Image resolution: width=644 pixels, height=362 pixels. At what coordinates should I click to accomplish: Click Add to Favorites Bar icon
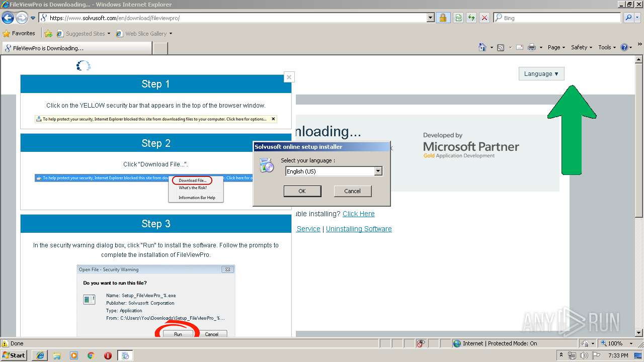[48, 34]
